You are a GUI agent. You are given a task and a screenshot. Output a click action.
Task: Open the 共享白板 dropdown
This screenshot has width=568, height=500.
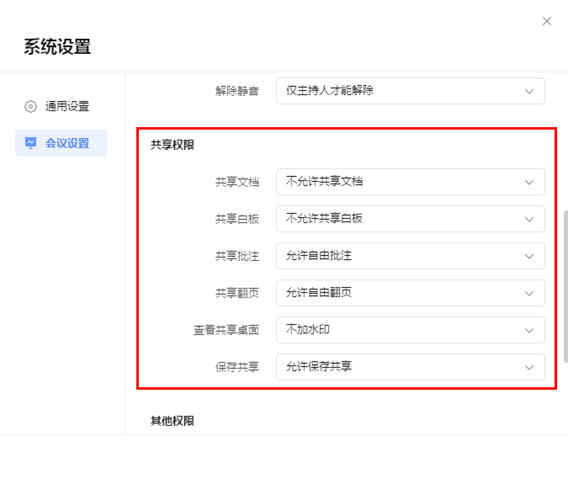[x=410, y=219]
